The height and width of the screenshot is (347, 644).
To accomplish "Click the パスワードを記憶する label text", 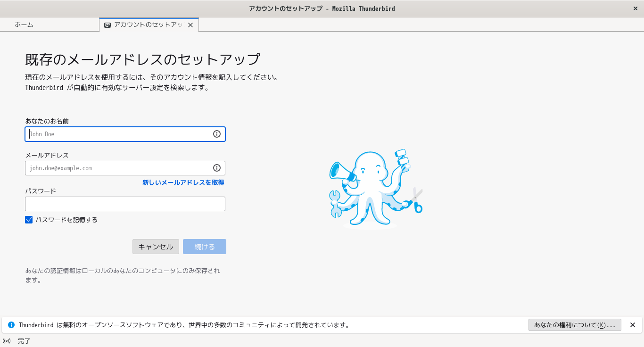I will click(x=66, y=220).
